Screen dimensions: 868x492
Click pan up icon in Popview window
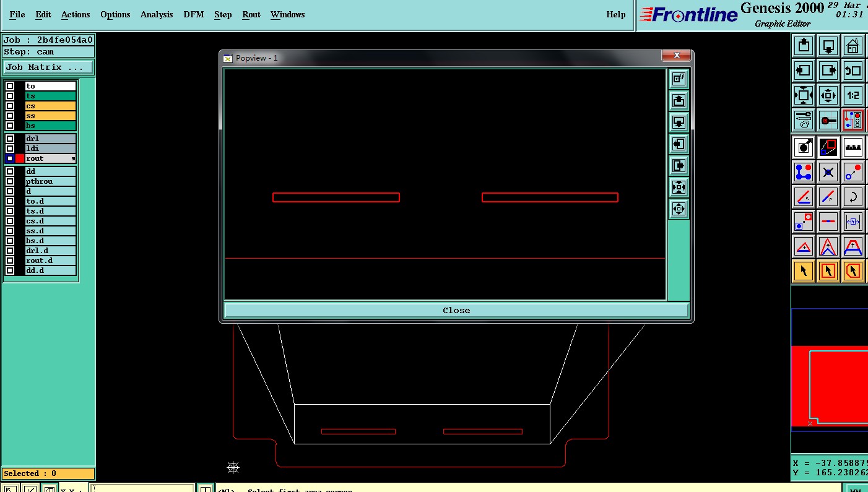(679, 100)
